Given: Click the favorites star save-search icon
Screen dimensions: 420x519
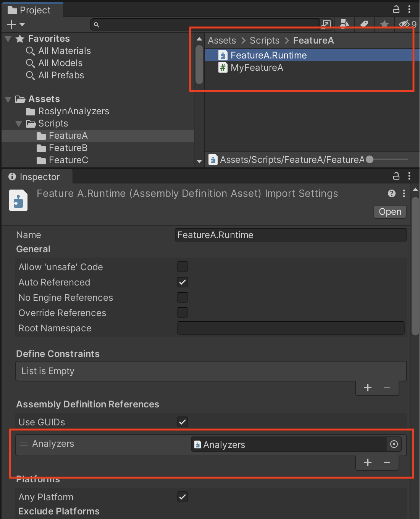Looking at the screenshot, I should [x=384, y=24].
